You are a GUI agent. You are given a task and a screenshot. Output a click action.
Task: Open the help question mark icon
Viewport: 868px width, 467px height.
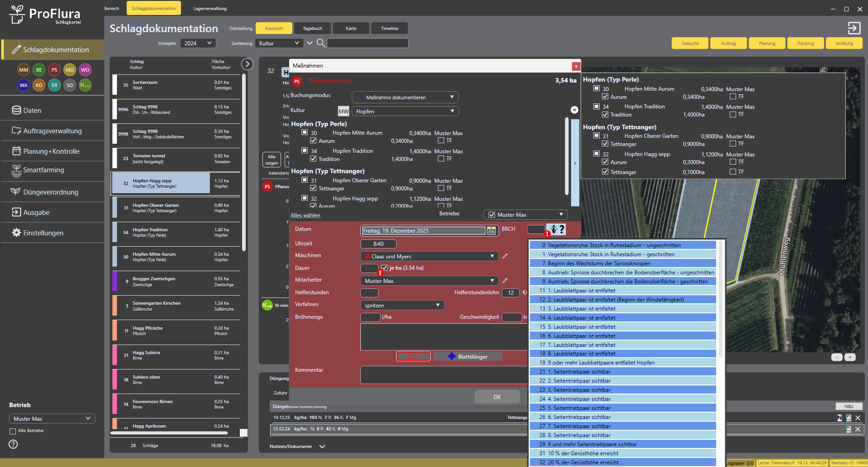[13, 444]
